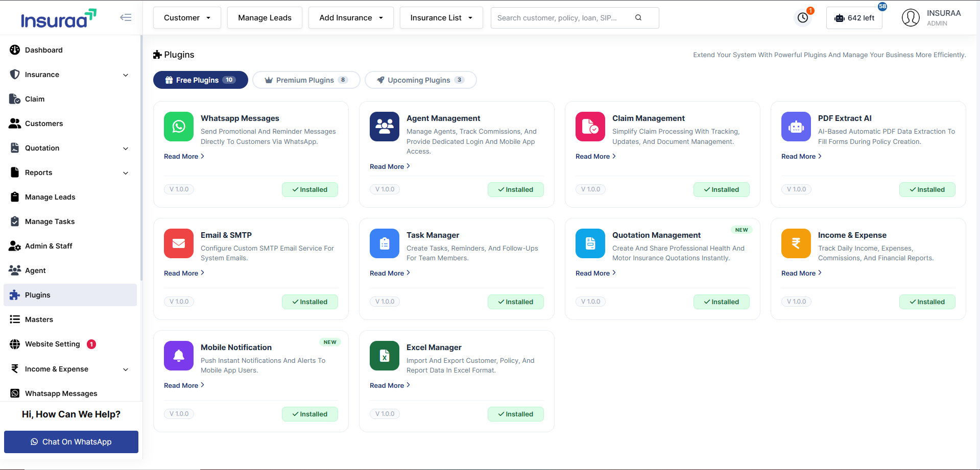Open the admin profile avatar icon
Viewport: 980px width, 470px height.
pyautogui.click(x=911, y=18)
